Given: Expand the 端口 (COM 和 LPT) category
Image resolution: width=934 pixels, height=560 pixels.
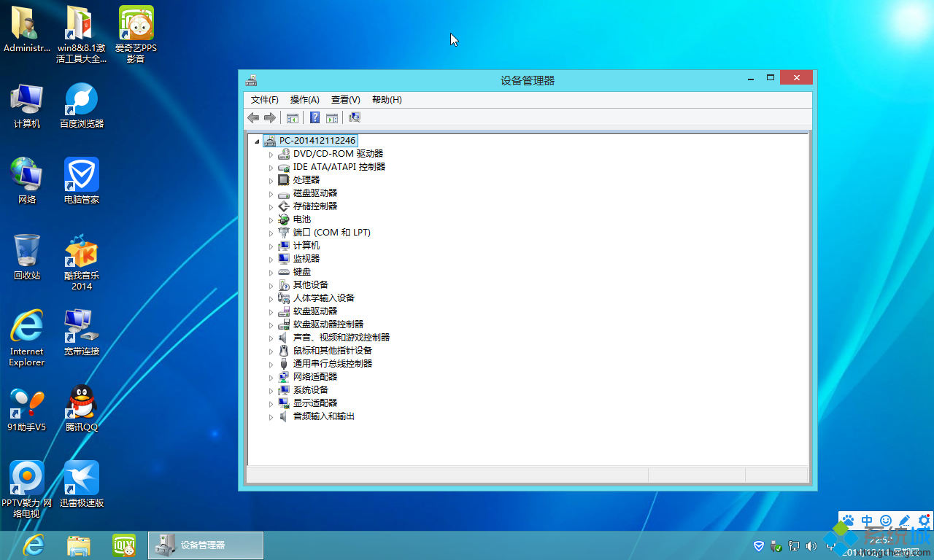Looking at the screenshot, I should click(x=271, y=233).
